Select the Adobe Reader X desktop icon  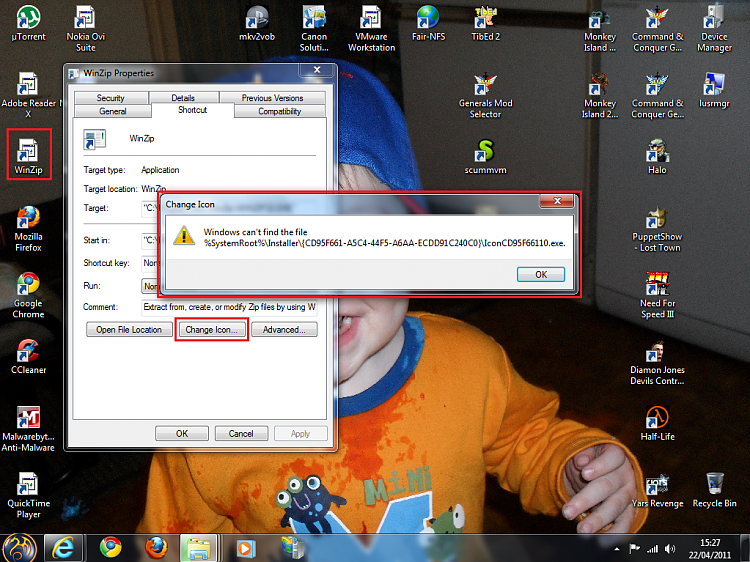[x=28, y=95]
